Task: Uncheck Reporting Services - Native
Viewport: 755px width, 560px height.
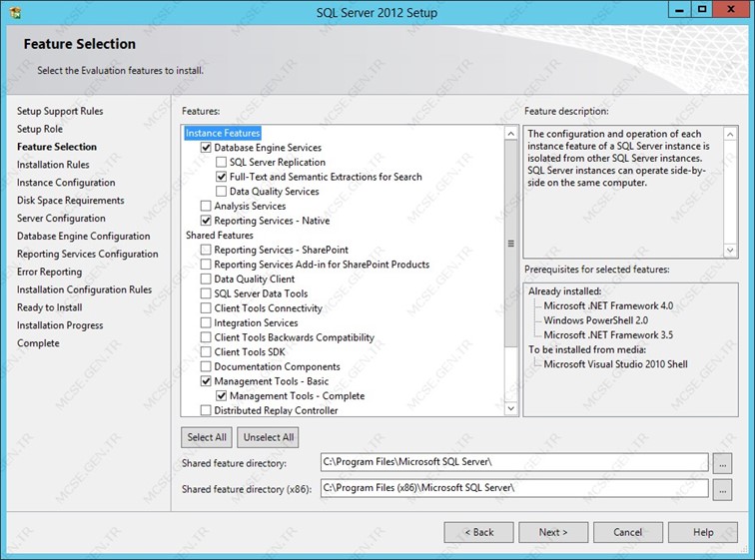Action: 206,221
